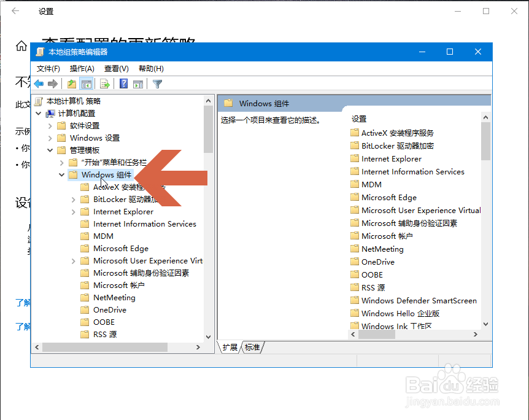The height and width of the screenshot is (420, 529).
Task: Expand the 软件设置 tree node
Action: click(50, 126)
